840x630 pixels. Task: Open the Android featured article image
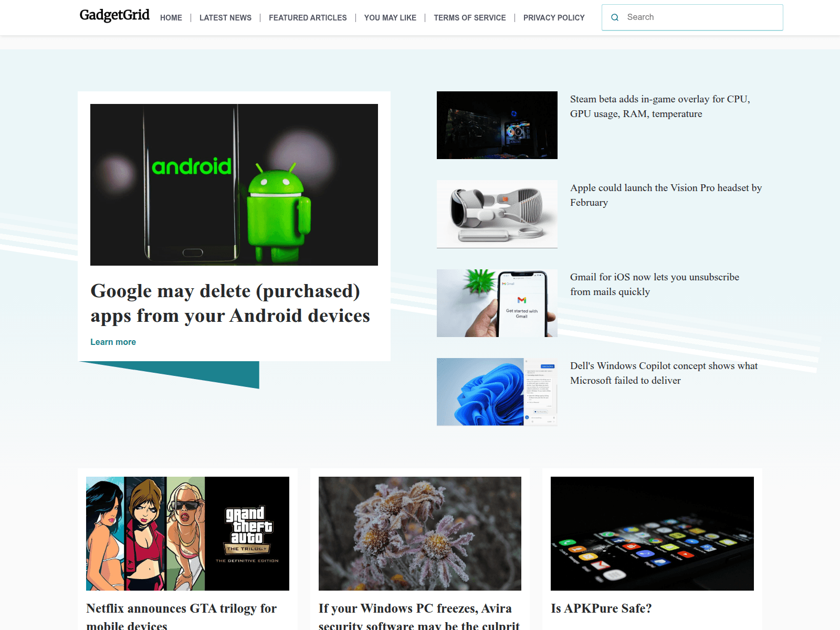coord(234,185)
